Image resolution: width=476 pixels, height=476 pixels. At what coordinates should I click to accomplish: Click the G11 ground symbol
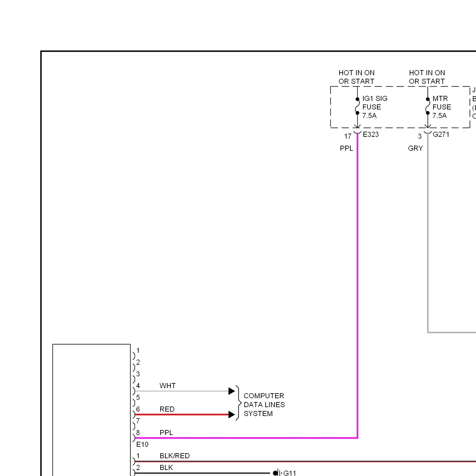pos(277,473)
